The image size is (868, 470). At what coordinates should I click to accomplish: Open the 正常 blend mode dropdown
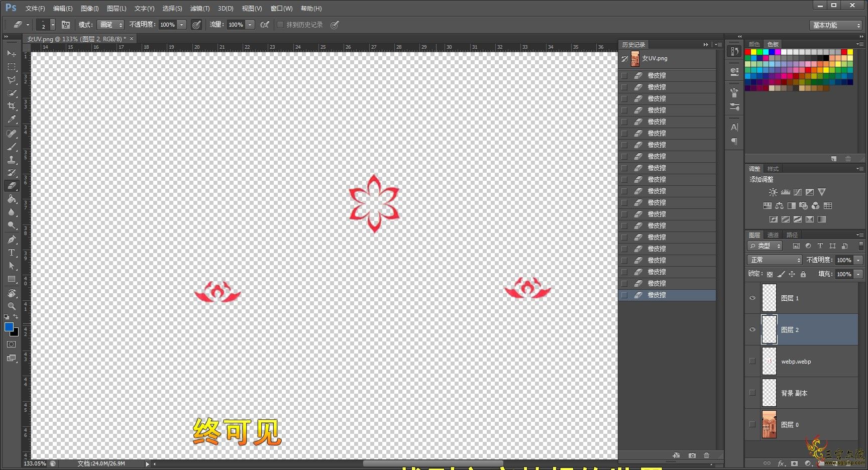coord(775,260)
